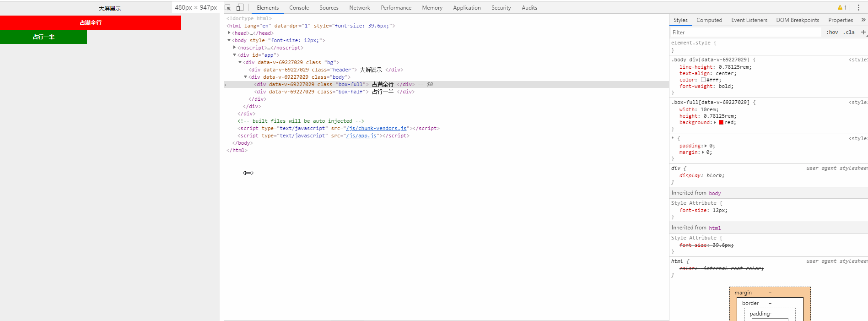Screen dimensions: 868x321
Task: Edit the font-weight bold value
Action: [725, 87]
